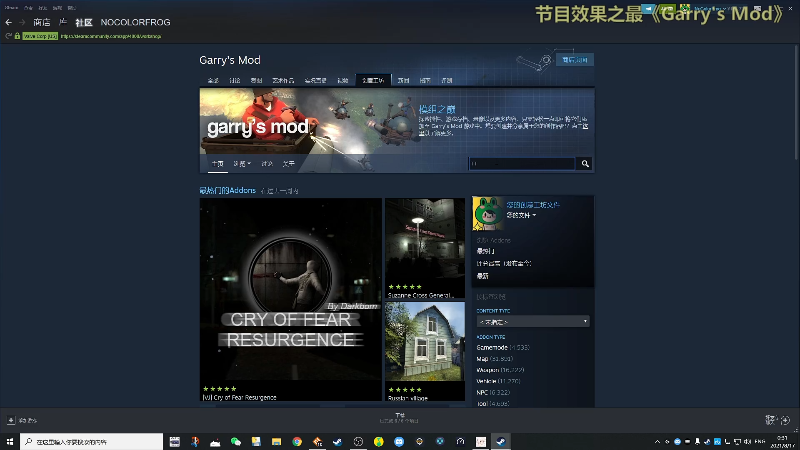This screenshot has height=450, width=800.
Task: Click the Steam page address URL
Action: (x=111, y=36)
